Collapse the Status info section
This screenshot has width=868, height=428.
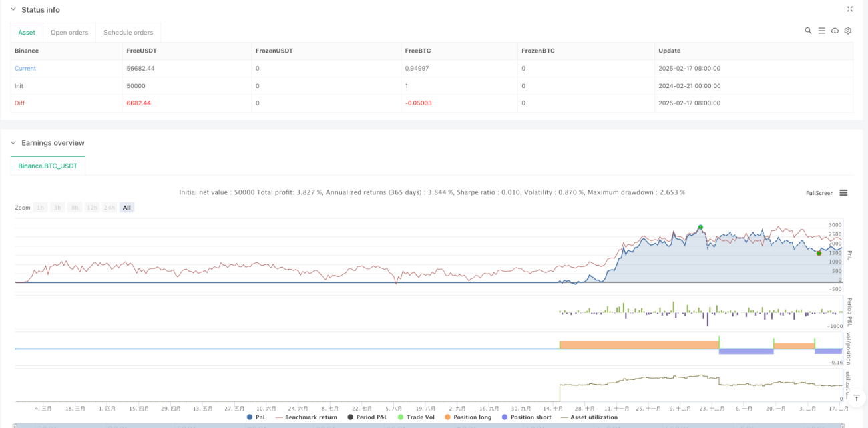click(x=14, y=9)
